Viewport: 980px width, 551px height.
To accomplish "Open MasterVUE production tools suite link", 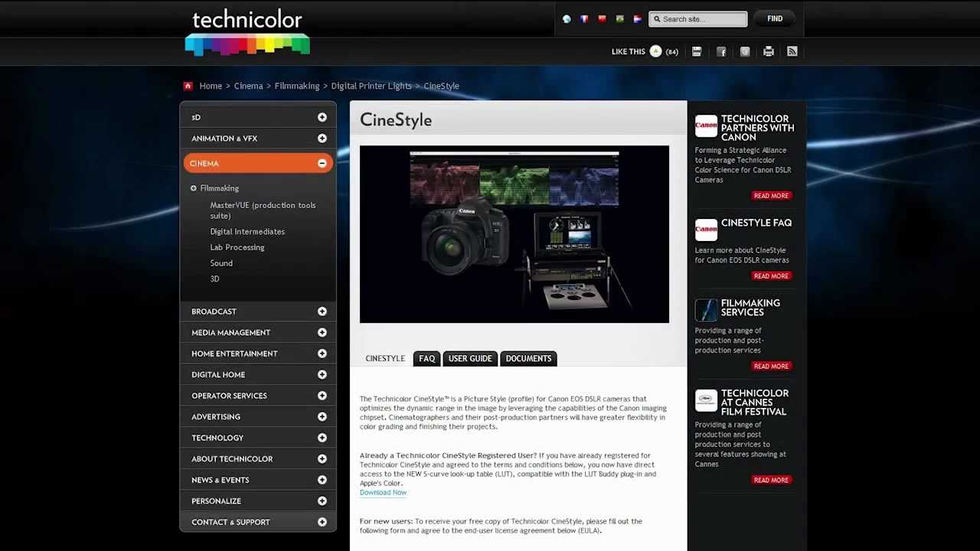I will click(x=263, y=210).
